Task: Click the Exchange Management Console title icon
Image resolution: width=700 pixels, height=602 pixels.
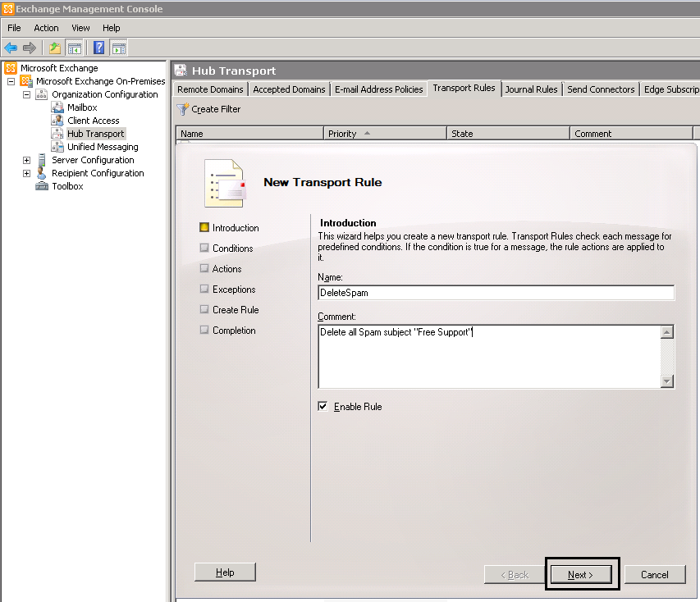Action: [x=8, y=8]
